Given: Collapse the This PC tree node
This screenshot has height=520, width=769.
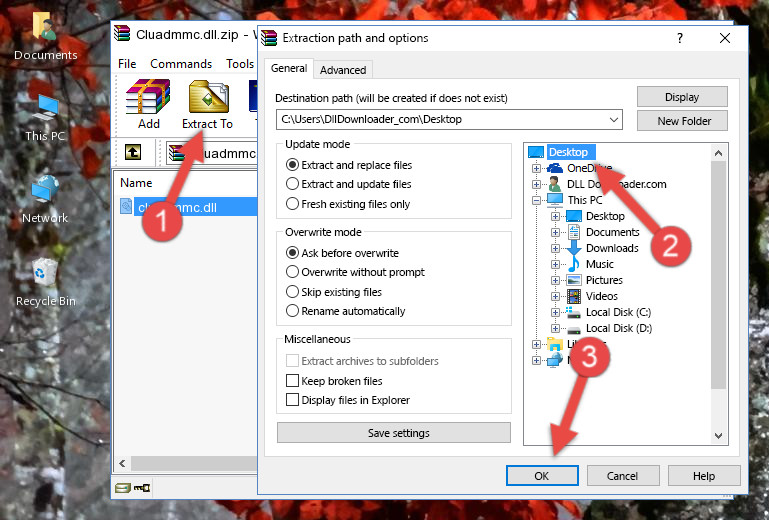Looking at the screenshot, I should click(536, 200).
